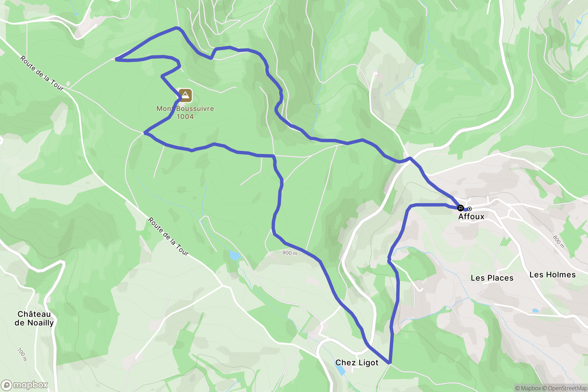Click the 900 m contour elevation label
The image size is (588, 392).
[x=290, y=253]
